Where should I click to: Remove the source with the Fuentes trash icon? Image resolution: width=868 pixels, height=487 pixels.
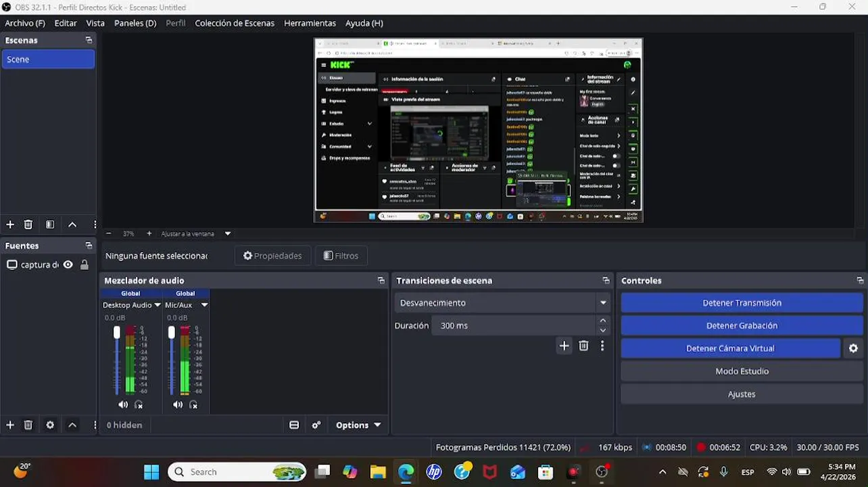pos(28,425)
